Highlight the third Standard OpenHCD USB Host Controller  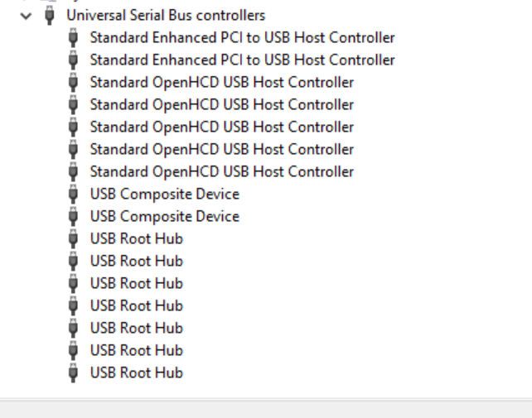221,127
